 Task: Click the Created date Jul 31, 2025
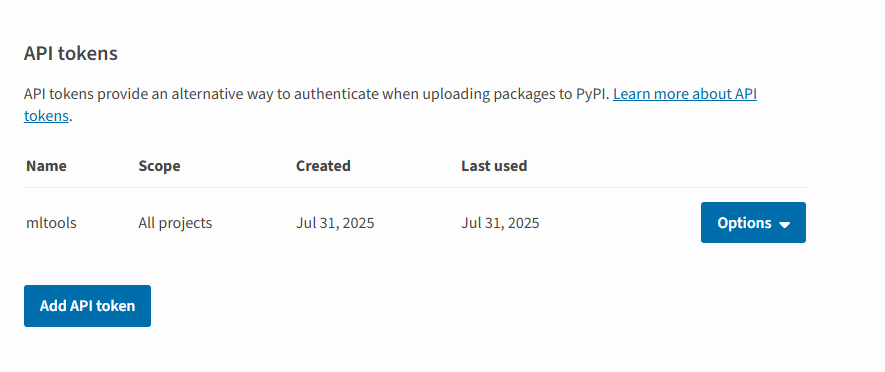335,223
